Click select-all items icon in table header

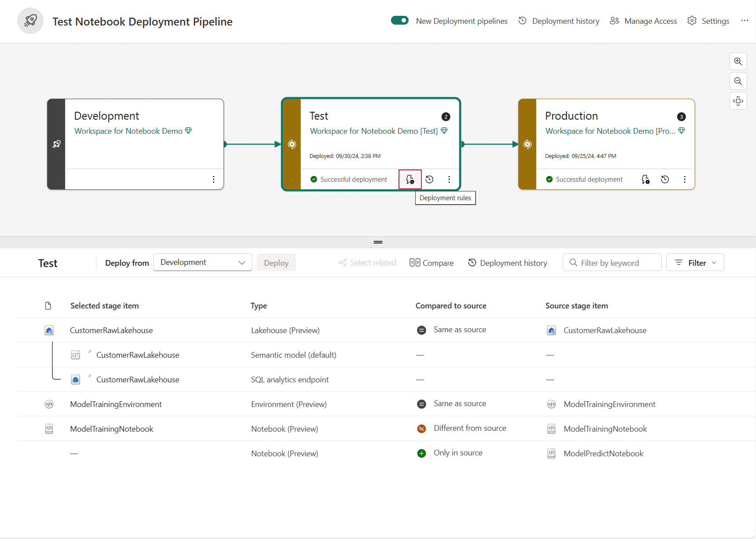point(48,306)
